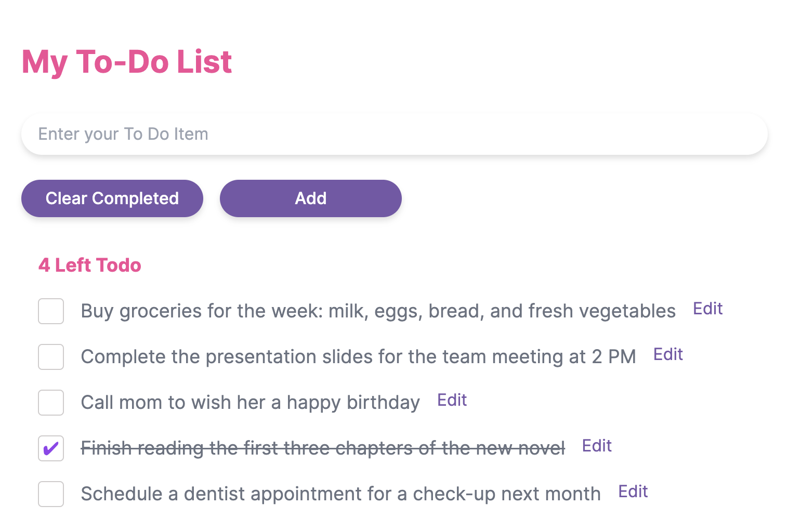Click the 4 Left Todo counter
788x532 pixels.
pos(90,265)
